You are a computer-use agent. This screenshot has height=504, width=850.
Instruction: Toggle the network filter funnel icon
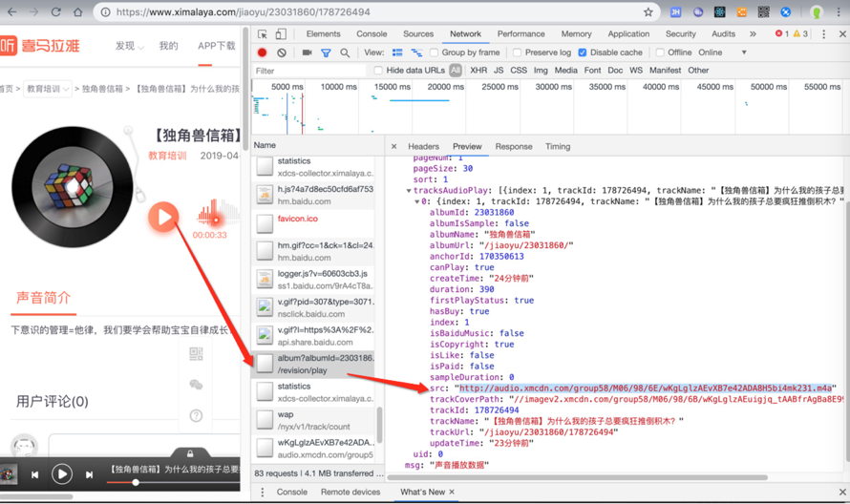[x=326, y=52]
